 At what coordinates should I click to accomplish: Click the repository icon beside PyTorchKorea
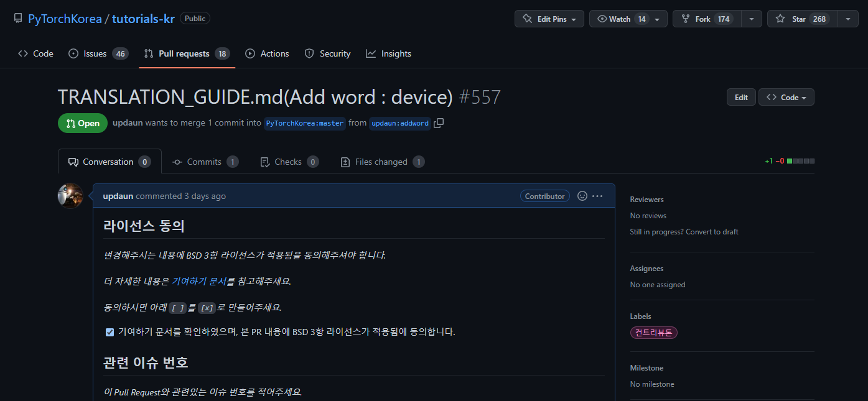(19, 19)
